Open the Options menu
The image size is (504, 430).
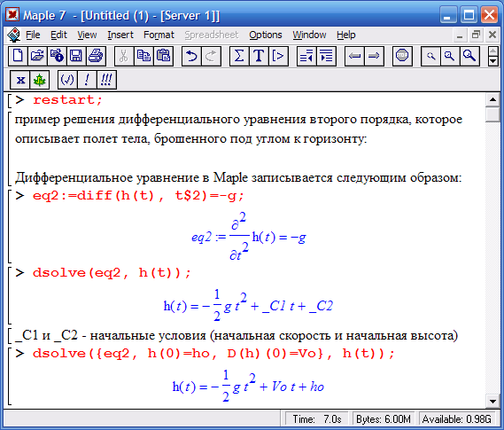click(x=266, y=35)
